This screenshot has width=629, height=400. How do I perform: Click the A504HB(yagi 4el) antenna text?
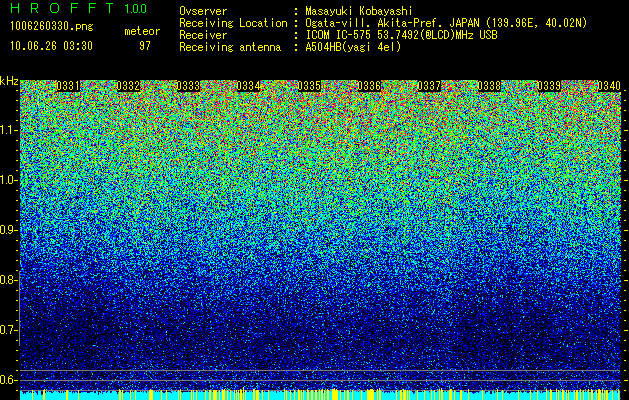click(x=353, y=47)
